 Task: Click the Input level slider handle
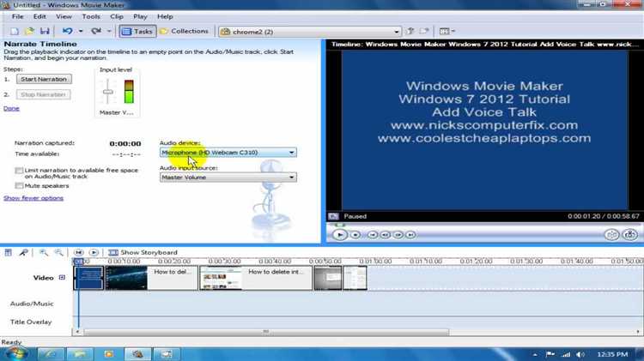point(108,92)
